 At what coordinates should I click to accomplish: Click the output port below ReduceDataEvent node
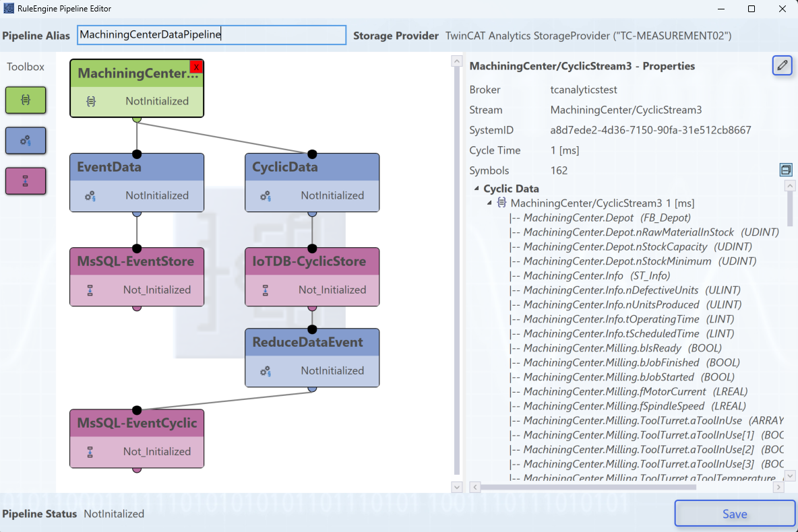click(313, 389)
